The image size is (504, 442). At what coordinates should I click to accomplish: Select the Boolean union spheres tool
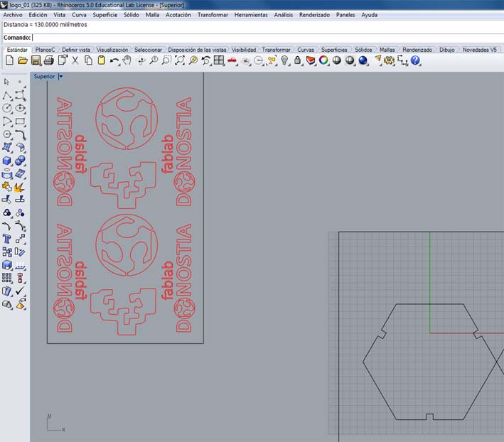tap(20, 161)
